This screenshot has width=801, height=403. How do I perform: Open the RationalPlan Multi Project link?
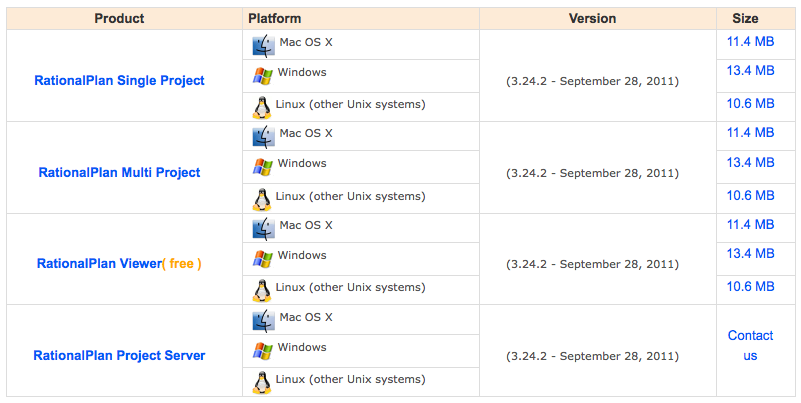[120, 173]
